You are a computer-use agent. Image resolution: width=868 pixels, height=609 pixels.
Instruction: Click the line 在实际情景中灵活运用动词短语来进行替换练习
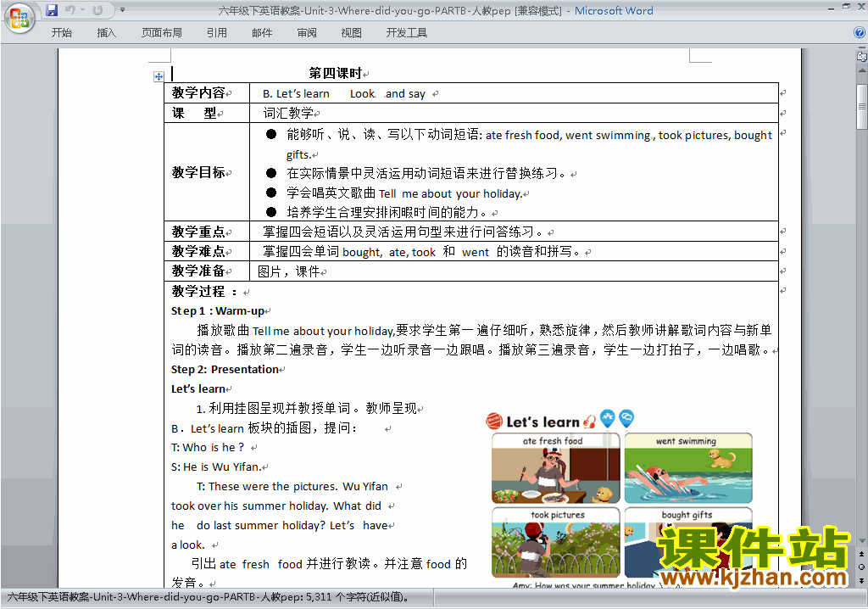coord(426,173)
